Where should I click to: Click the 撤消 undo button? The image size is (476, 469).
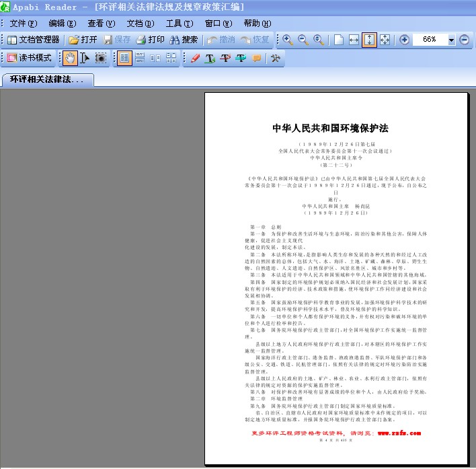221,40
